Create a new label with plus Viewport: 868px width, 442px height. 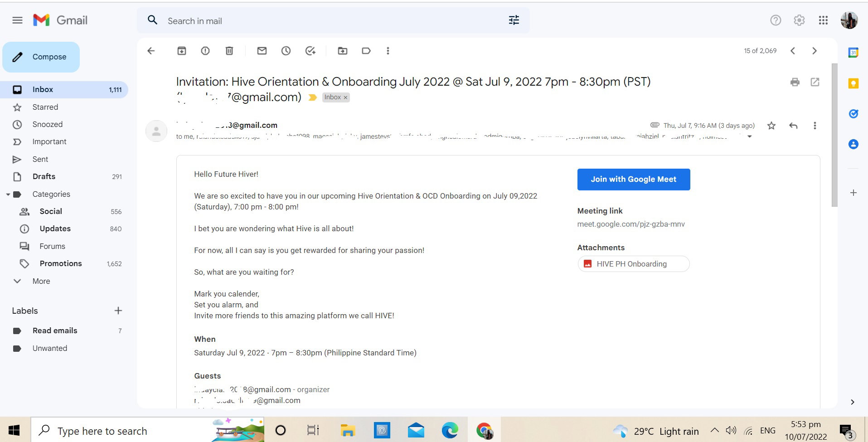coord(118,311)
